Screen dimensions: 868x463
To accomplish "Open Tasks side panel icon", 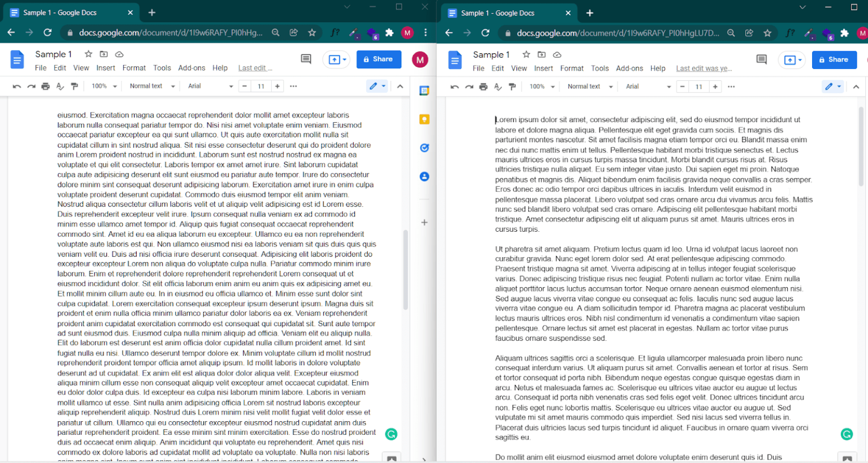I will click(424, 148).
